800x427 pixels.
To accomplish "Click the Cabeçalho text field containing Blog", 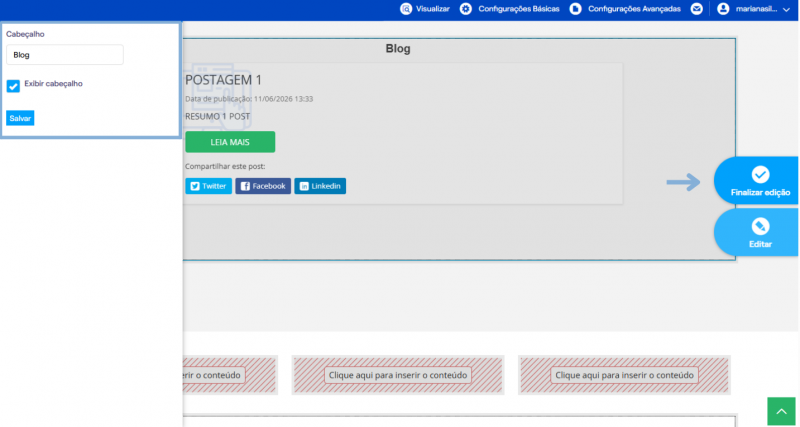I will coord(65,55).
